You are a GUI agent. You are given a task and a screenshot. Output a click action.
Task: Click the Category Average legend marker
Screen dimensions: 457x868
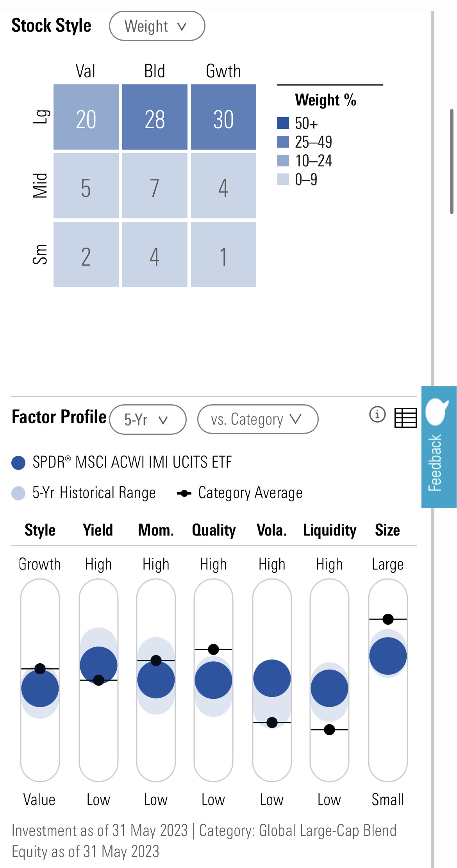(184, 493)
